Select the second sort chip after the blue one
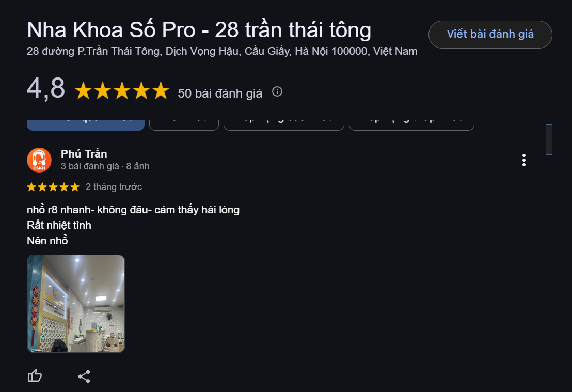This screenshot has height=392, width=572. coord(184,124)
